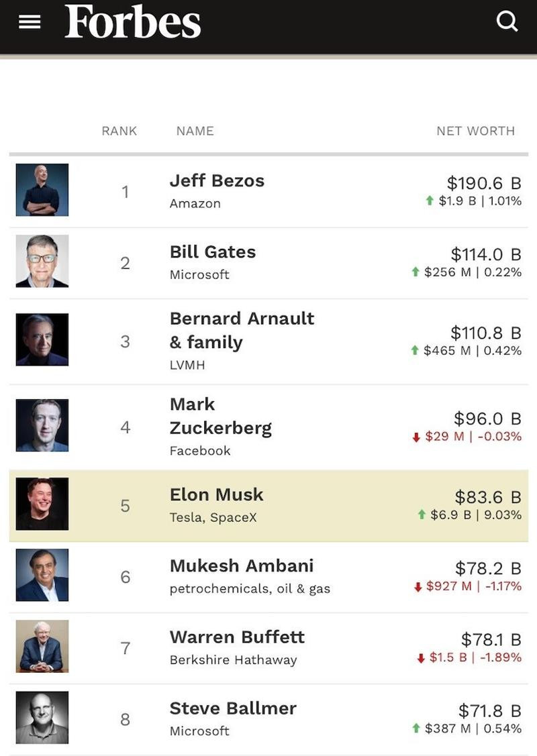Click the Forbes logo
The height and width of the screenshot is (756, 537).
click(133, 21)
